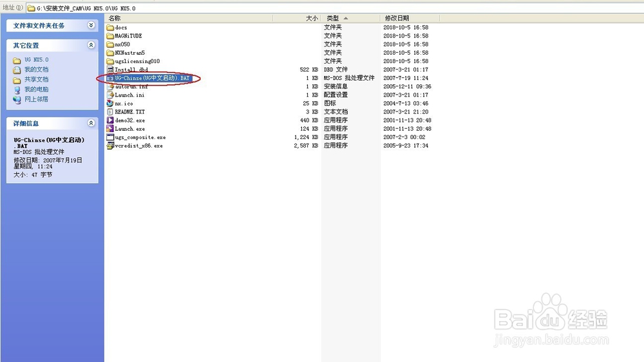Screen dimensions: 644x362
Task: Click the 1,224 KB size value
Action: [306, 137]
